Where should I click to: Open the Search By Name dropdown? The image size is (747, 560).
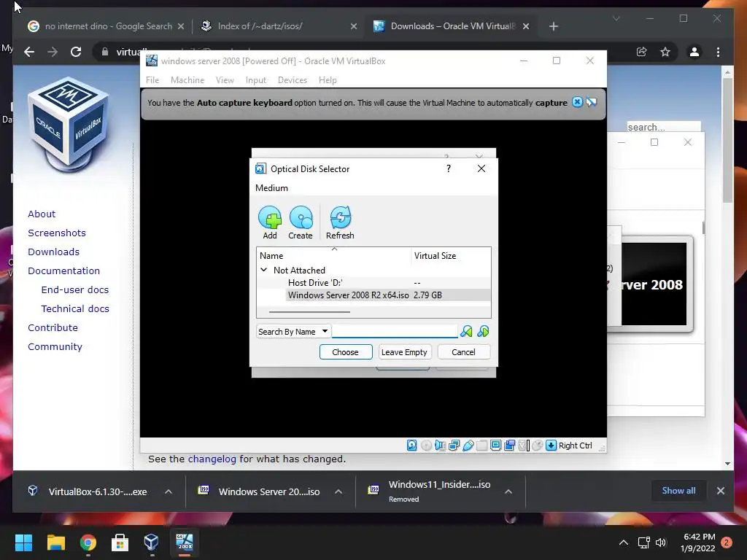293,332
